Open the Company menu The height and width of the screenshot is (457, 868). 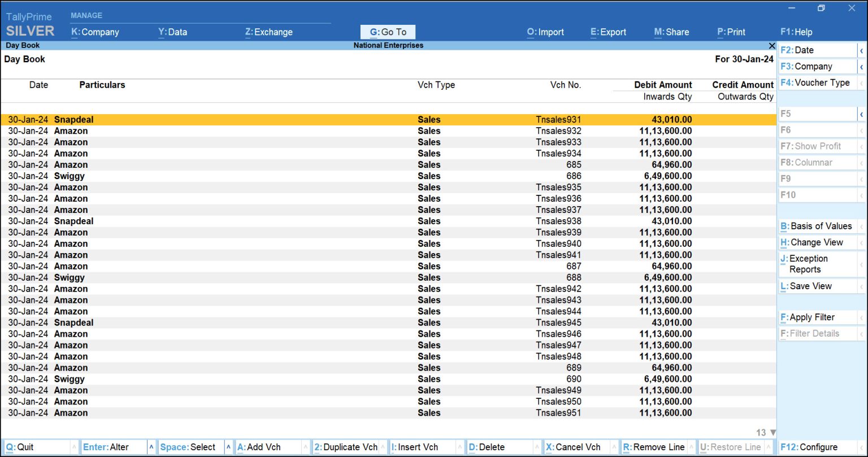point(94,32)
